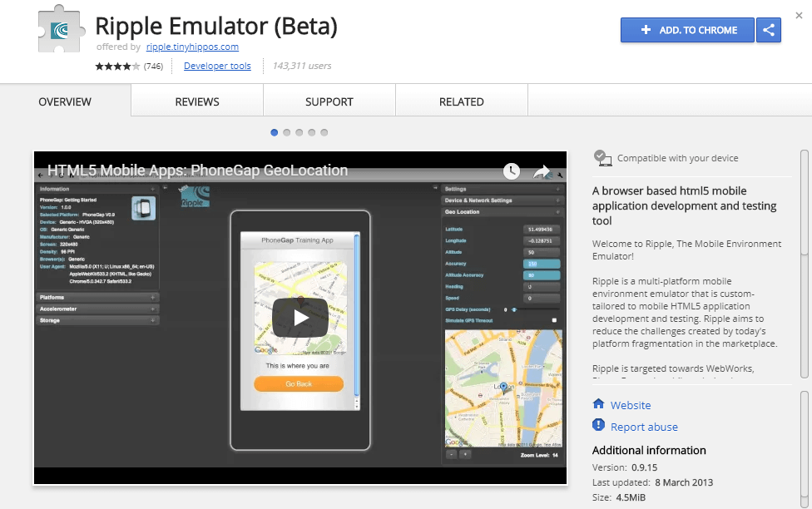Select the first carousel dot
Screen dimensions: 812x509
click(275, 132)
